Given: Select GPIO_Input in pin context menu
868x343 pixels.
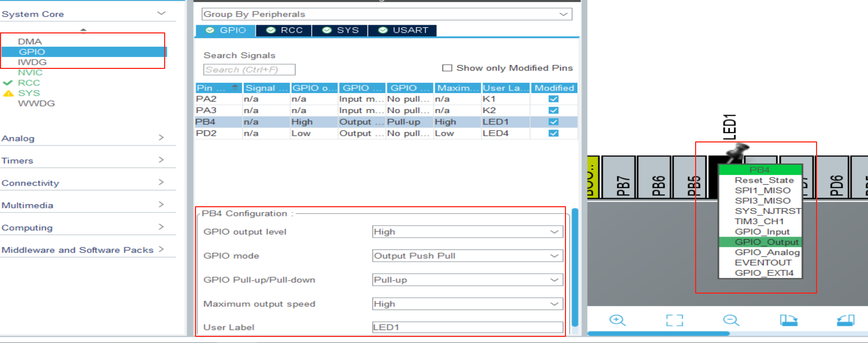Looking at the screenshot, I should pyautogui.click(x=761, y=232).
